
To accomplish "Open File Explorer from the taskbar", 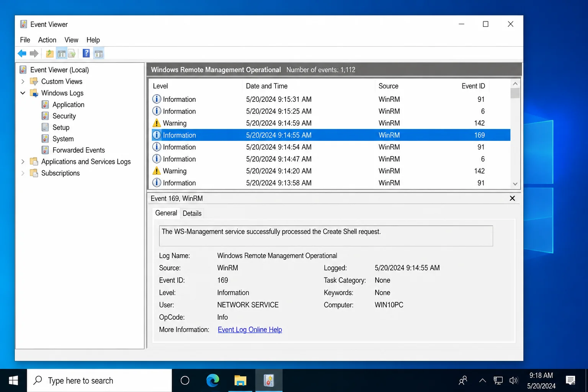I will coord(240,381).
